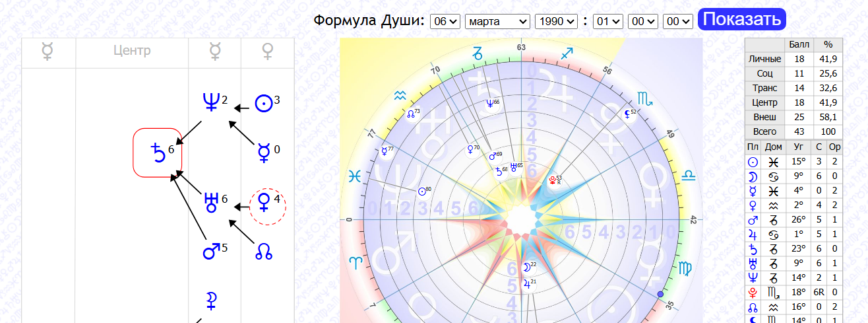The width and height of the screenshot is (868, 323).
Task: Click Mercury marker labeled 77 in chart
Action: (385, 151)
